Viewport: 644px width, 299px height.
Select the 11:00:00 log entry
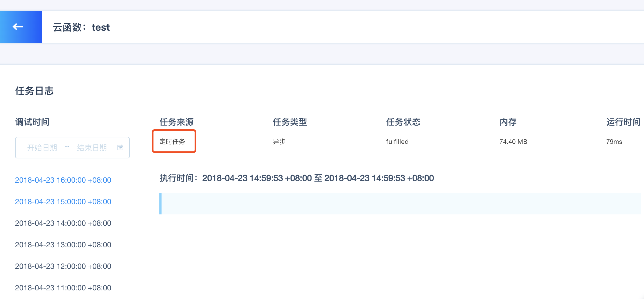pyautogui.click(x=63, y=288)
